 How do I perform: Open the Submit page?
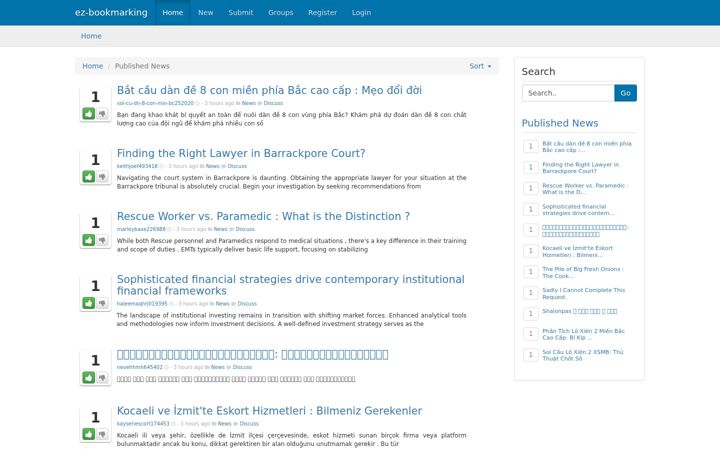241,12
